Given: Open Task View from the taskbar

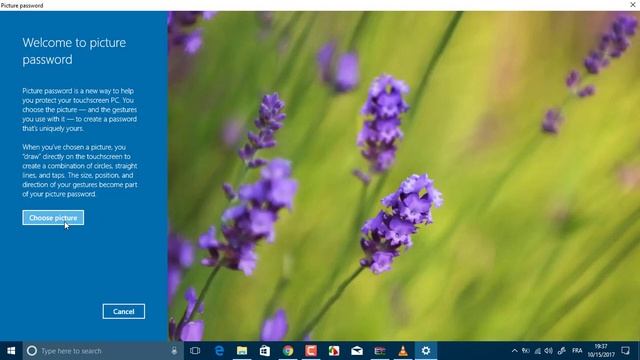Looking at the screenshot, I should [x=195, y=351].
